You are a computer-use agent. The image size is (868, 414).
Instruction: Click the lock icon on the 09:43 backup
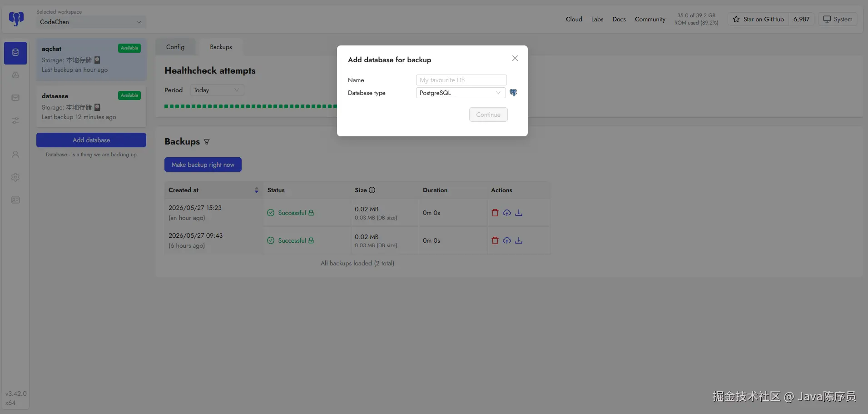point(311,240)
